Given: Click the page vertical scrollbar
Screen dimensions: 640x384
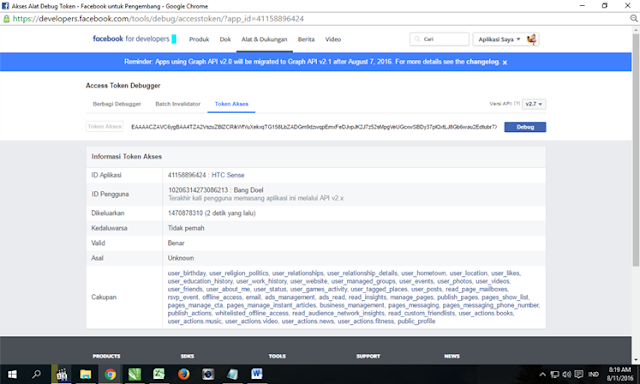Looking at the screenshot, I should [x=636, y=150].
